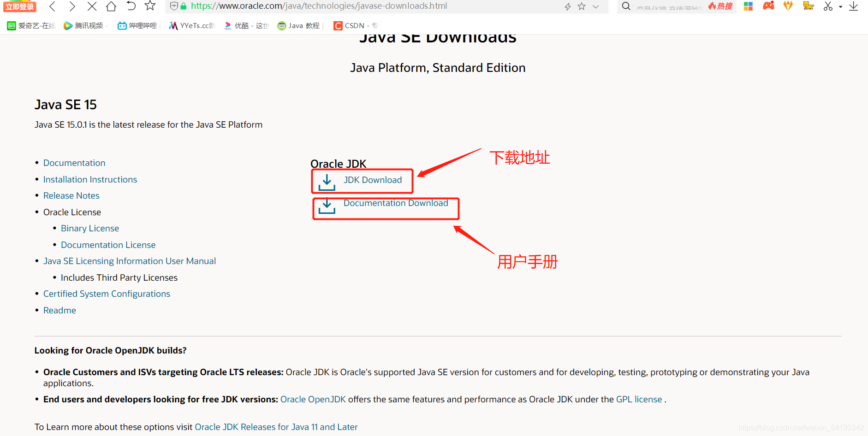This screenshot has height=436, width=868.
Task: Open the Java 教程 bookmark
Action: (x=299, y=26)
